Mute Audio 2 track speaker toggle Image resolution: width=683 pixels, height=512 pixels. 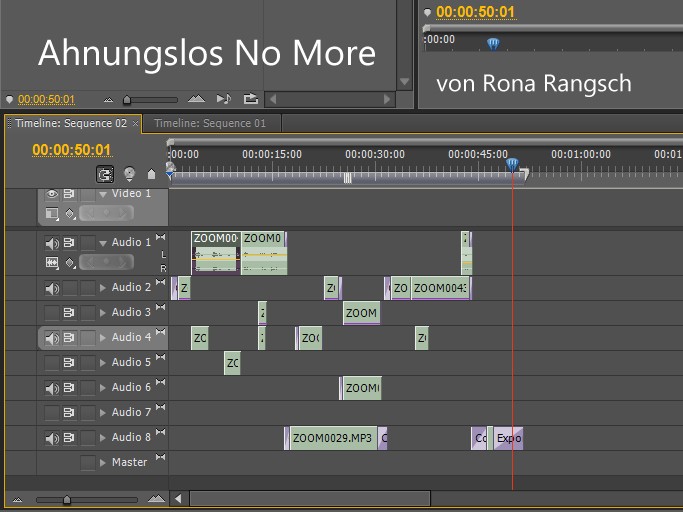[52, 288]
